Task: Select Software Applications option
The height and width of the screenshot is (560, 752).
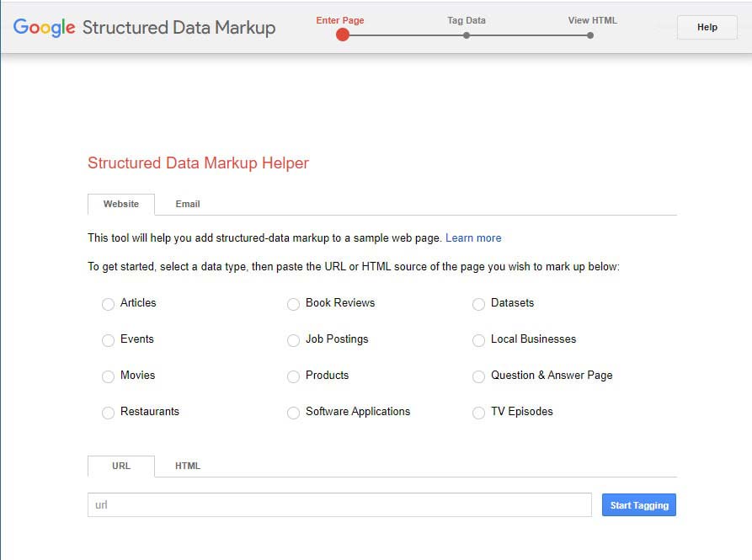Action: (293, 413)
